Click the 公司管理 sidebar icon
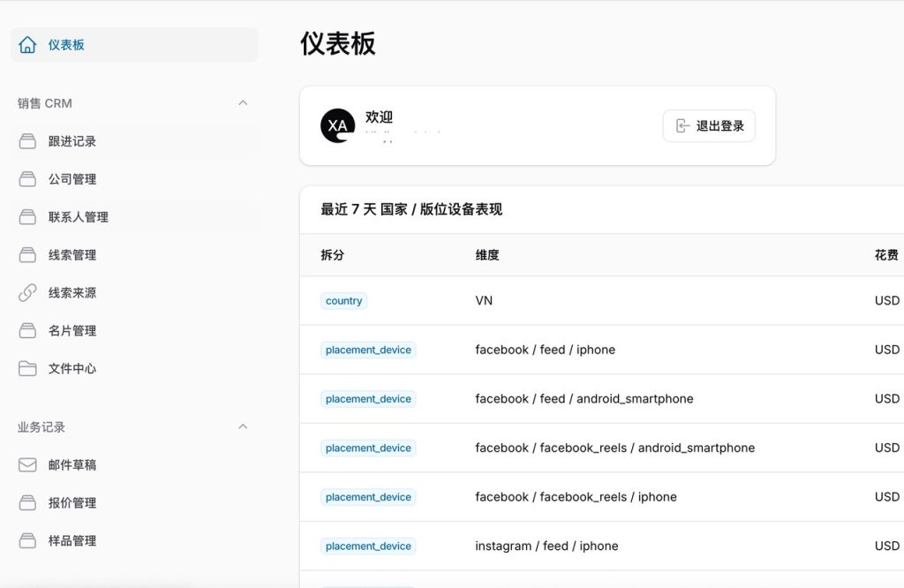This screenshot has width=904, height=588. tap(27, 179)
